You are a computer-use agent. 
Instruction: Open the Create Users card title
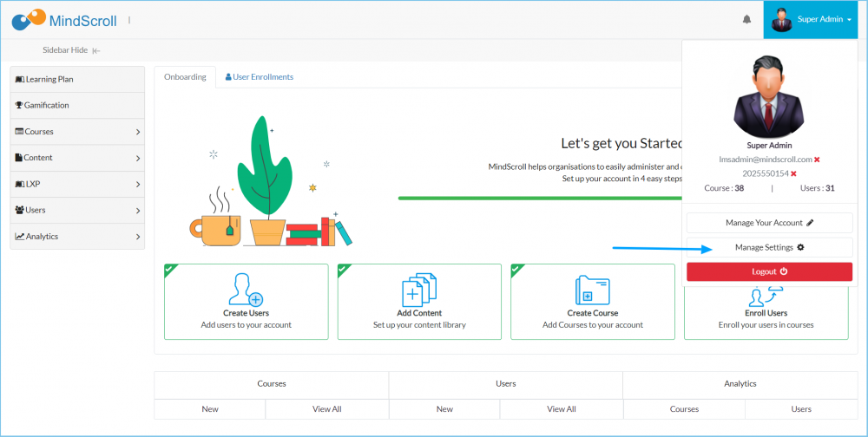[x=247, y=313]
